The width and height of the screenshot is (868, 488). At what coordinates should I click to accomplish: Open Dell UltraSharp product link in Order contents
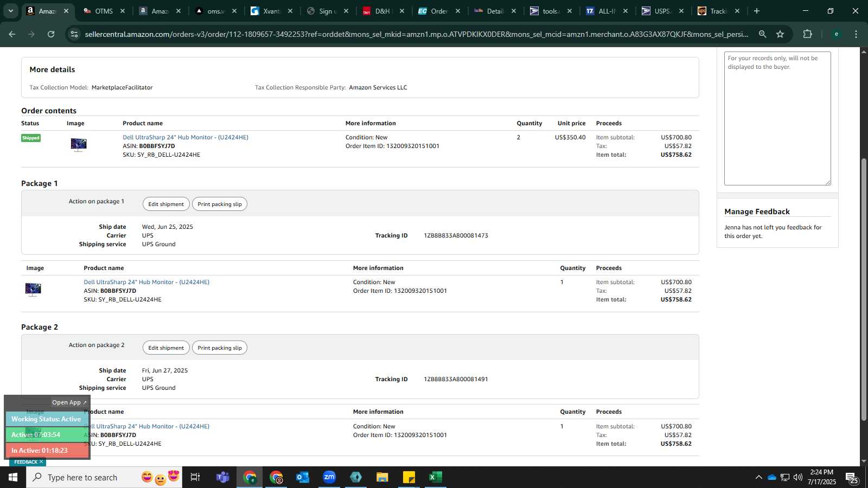186,137
